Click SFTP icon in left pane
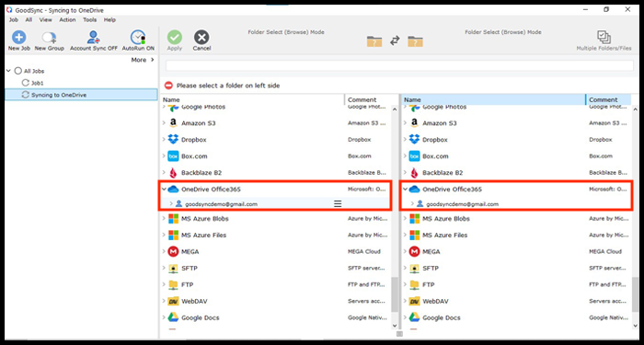The width and height of the screenshot is (644, 345). [173, 269]
